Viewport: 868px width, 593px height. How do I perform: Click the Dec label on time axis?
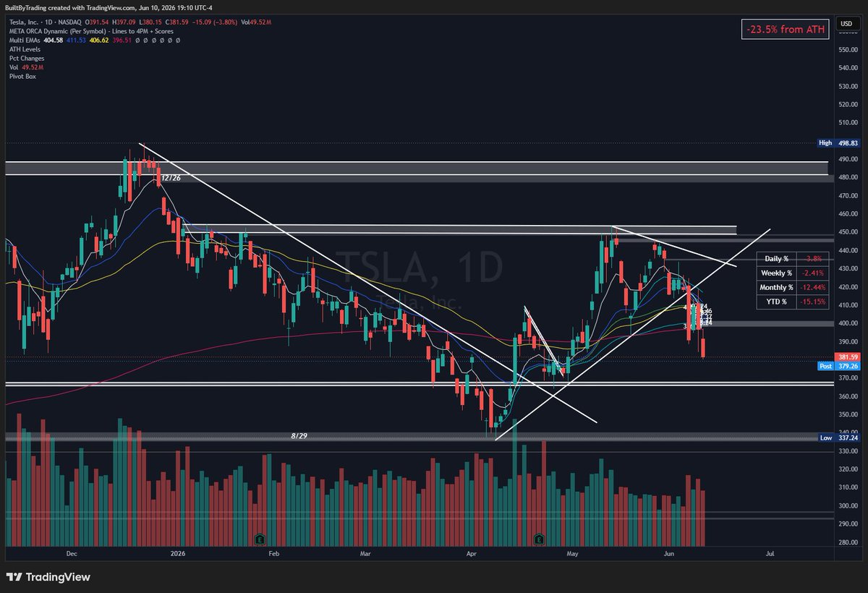tap(71, 554)
